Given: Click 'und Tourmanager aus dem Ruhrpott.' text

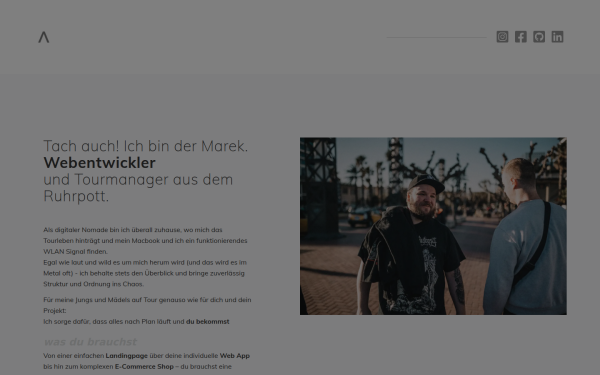Looking at the screenshot, I should coord(138,188).
